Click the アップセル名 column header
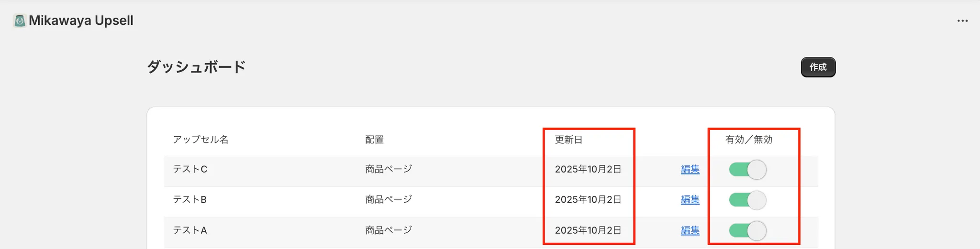980x249 pixels. tap(200, 140)
